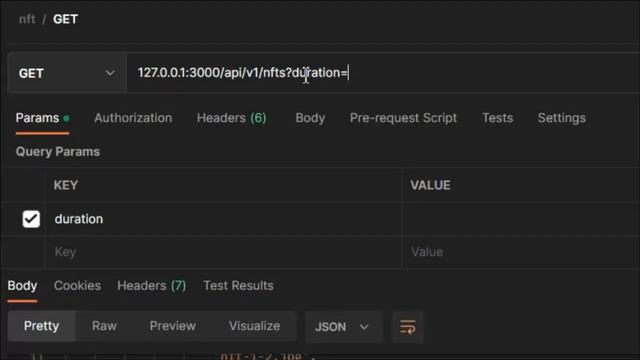Image resolution: width=640 pixels, height=360 pixels.
Task: Select the Preview view button
Action: pyautogui.click(x=173, y=326)
